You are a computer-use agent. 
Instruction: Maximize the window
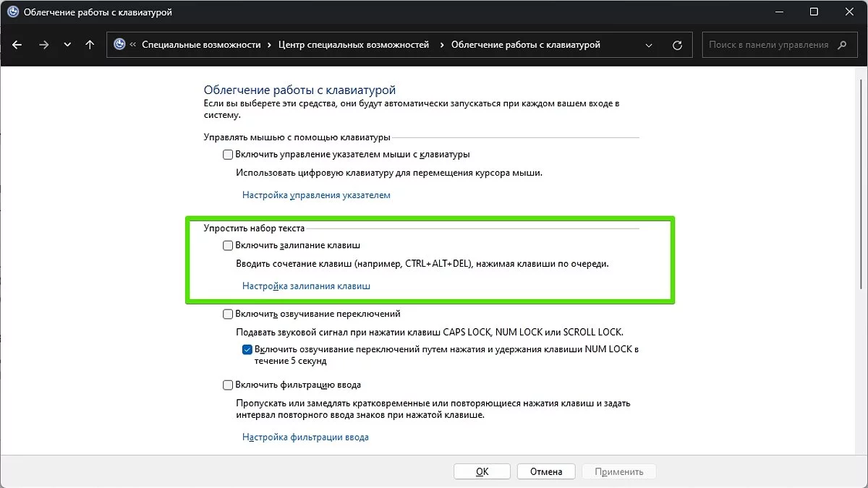[814, 12]
